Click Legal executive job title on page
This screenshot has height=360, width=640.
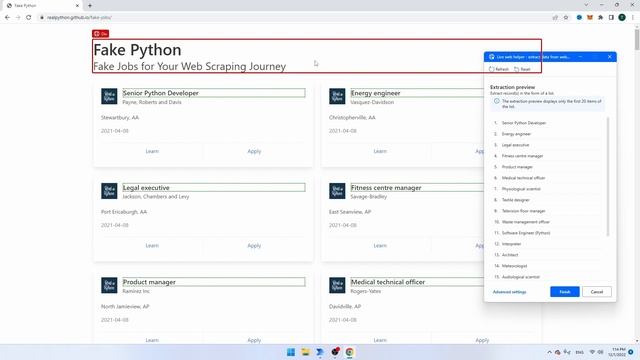pos(146,188)
